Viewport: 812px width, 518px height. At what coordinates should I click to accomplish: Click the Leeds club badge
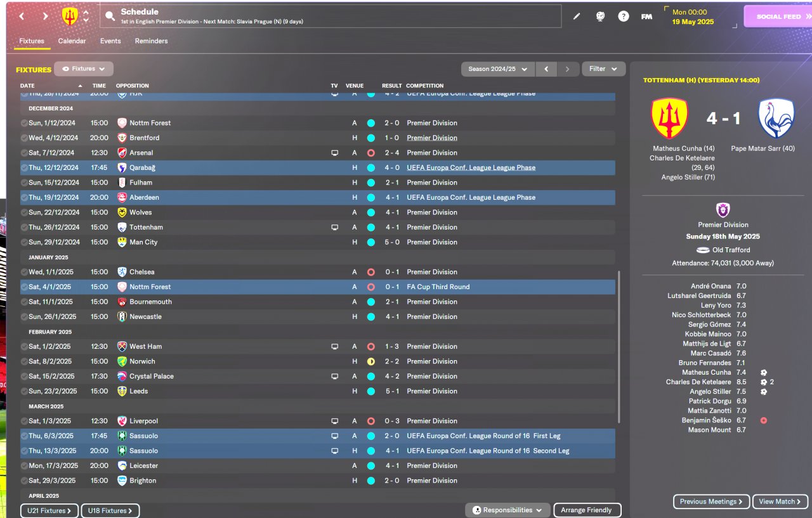coord(122,391)
